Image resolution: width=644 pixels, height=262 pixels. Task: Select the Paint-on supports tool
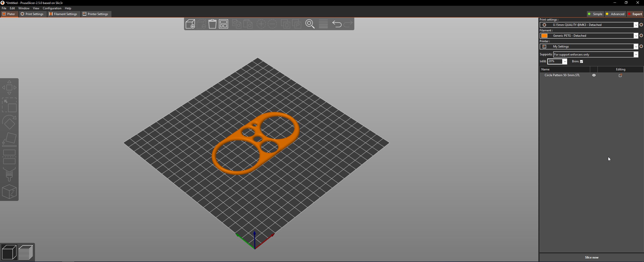(9, 174)
